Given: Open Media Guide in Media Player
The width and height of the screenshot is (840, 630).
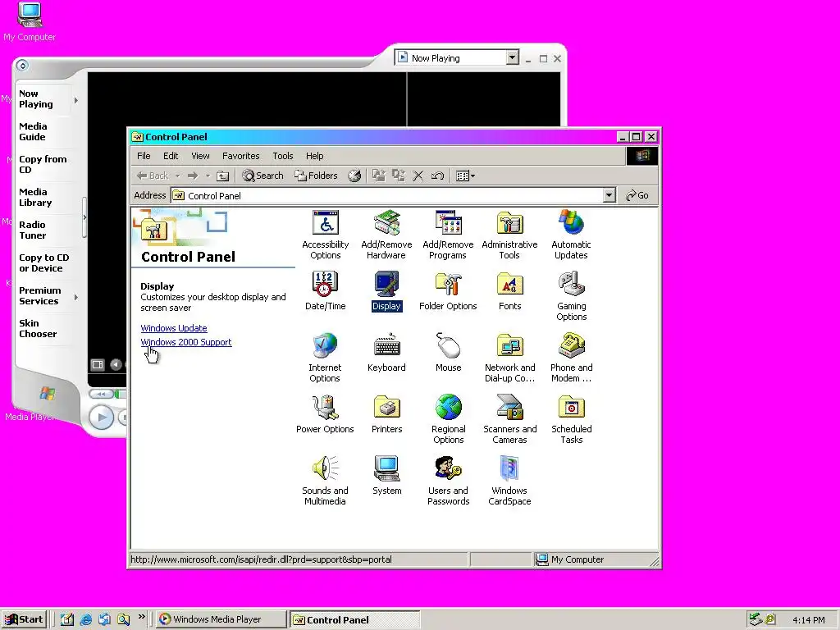Looking at the screenshot, I should click(x=33, y=131).
